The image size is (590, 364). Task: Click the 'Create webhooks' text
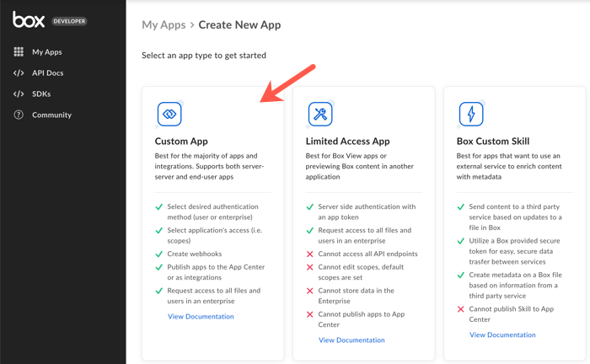195,254
